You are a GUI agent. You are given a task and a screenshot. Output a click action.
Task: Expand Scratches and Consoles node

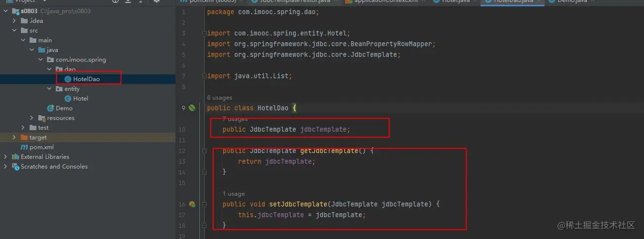point(6,167)
